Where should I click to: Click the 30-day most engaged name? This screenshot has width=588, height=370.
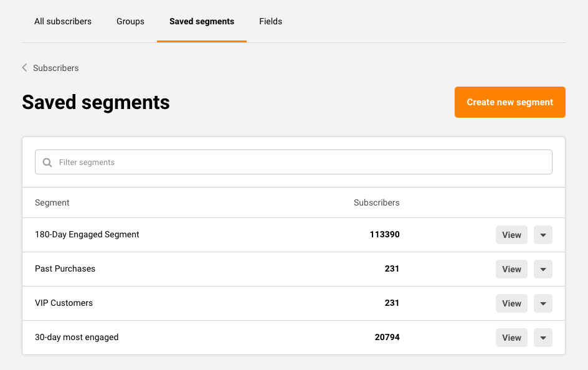(x=77, y=338)
